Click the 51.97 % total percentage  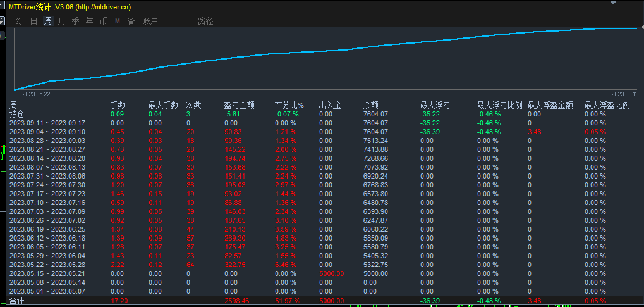click(x=287, y=301)
